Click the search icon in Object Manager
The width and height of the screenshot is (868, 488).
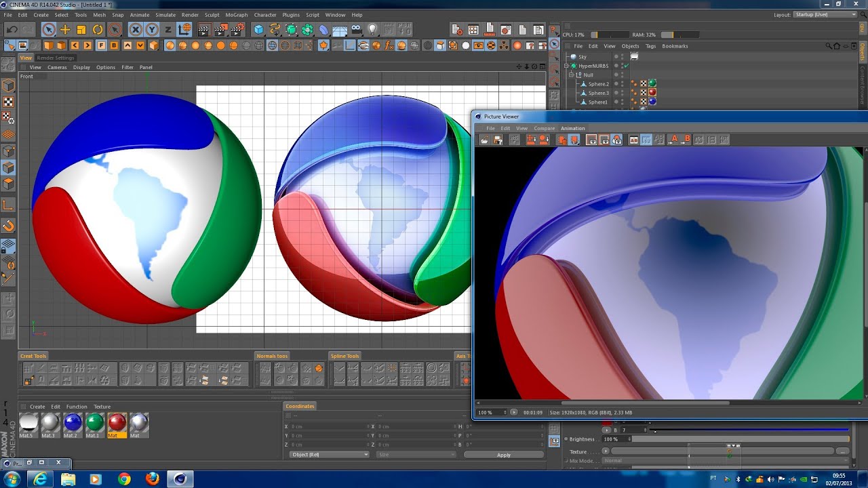tap(829, 46)
